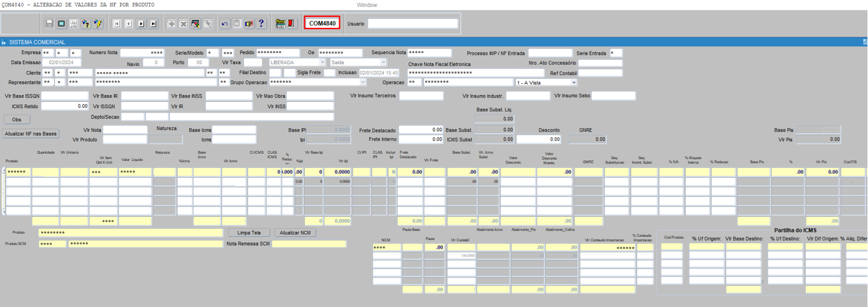The width and height of the screenshot is (868, 307).
Task: Go to the last record
Action: click(x=153, y=24)
